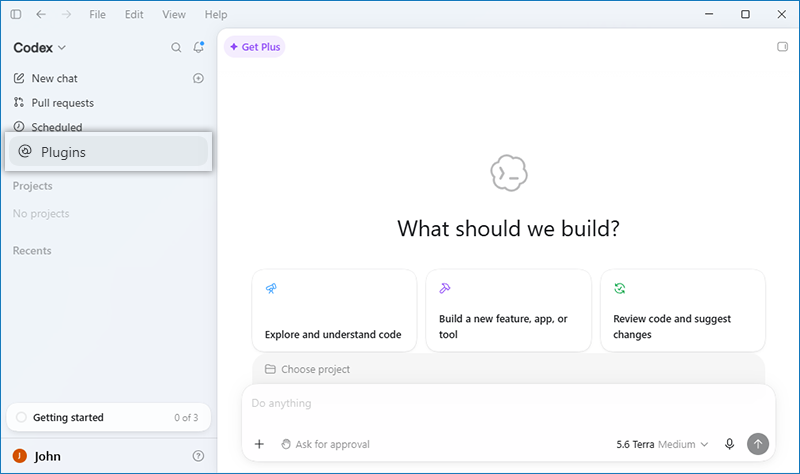Open the Help menu
The height and width of the screenshot is (474, 800).
coord(216,14)
